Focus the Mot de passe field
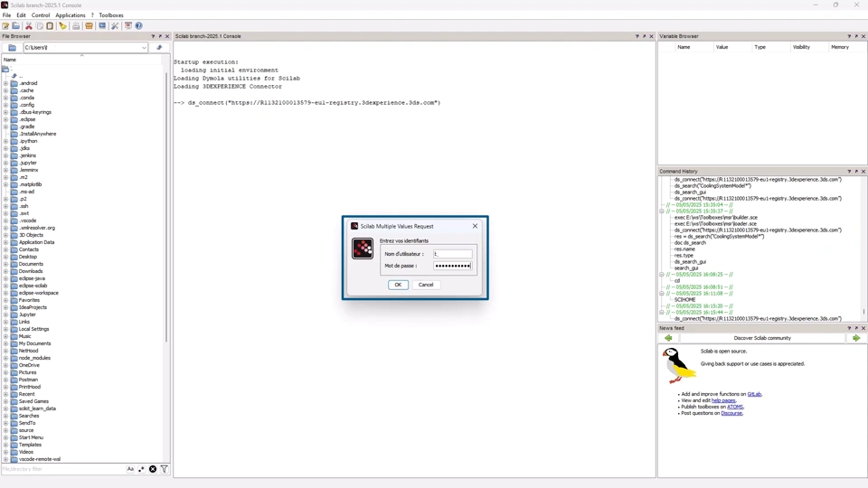Image resolution: width=868 pixels, height=488 pixels. 452,266
